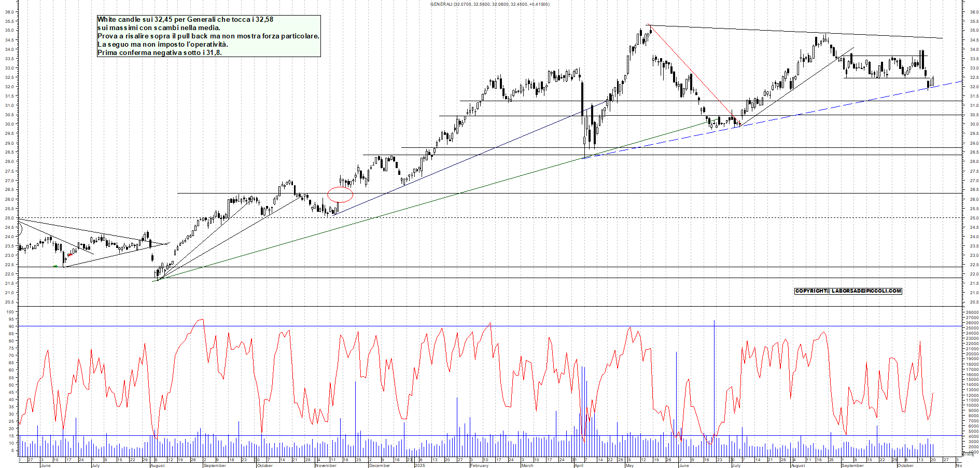Select the April label on the time axis
The height and width of the screenshot is (468, 980).
pyautogui.click(x=579, y=465)
